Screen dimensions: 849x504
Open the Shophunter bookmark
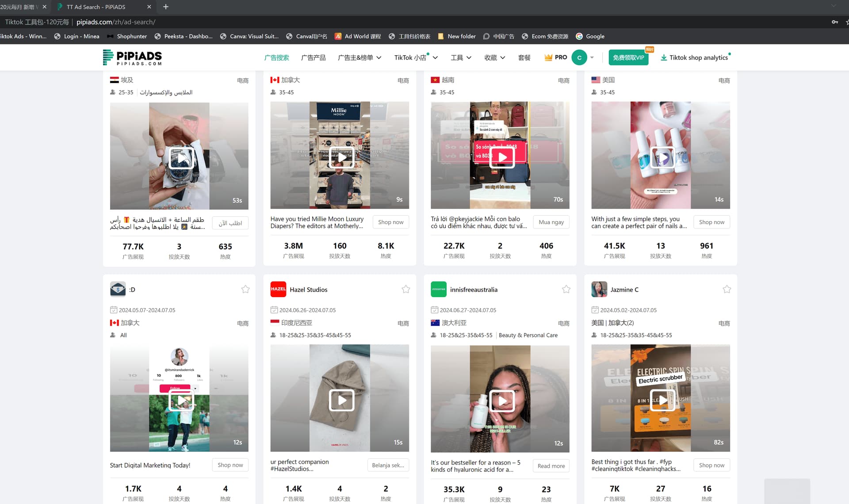[x=127, y=36]
